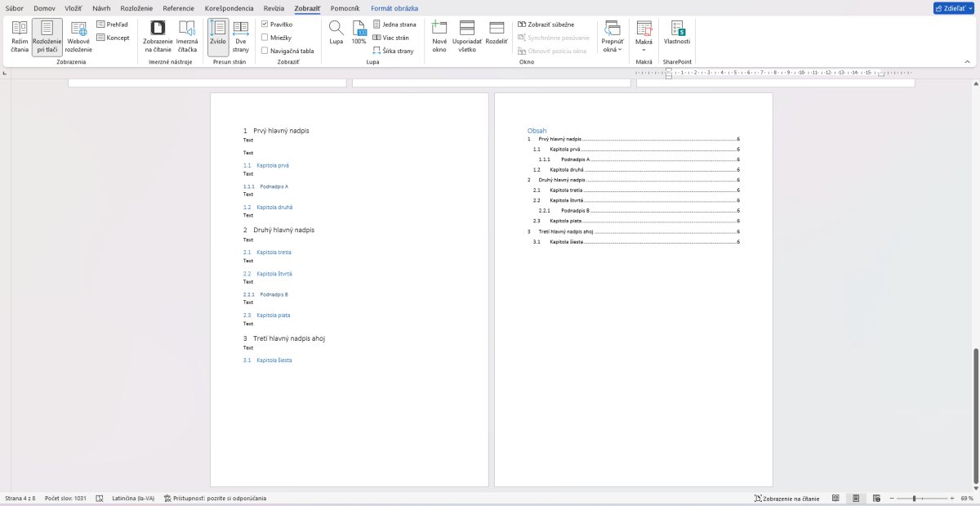Switch to Referencie tab

coord(179,7)
